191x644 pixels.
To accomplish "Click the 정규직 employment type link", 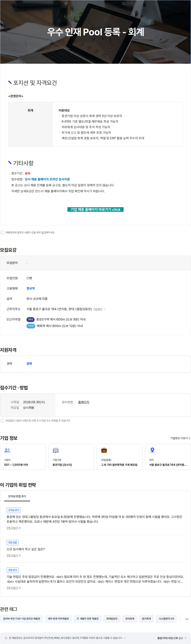I will click(31, 289).
